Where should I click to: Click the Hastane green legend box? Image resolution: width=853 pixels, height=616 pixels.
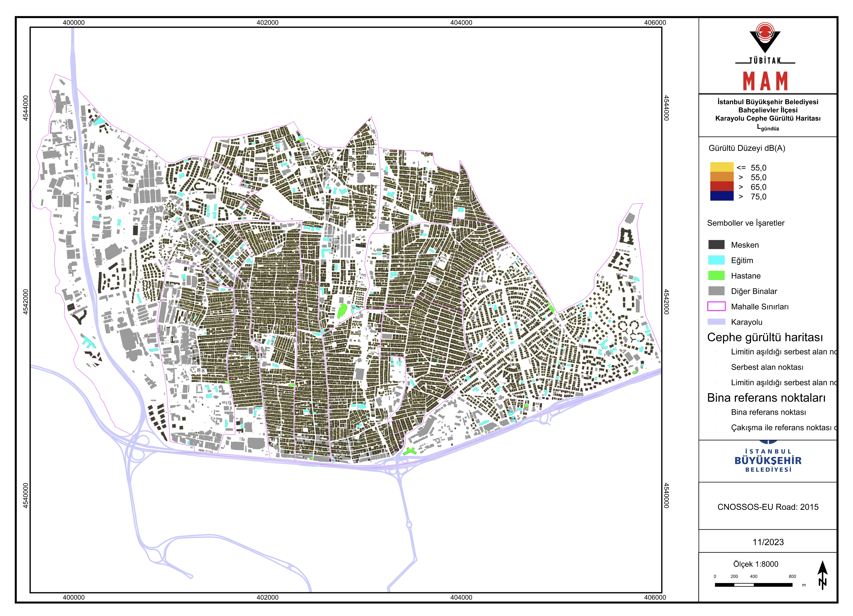click(717, 276)
